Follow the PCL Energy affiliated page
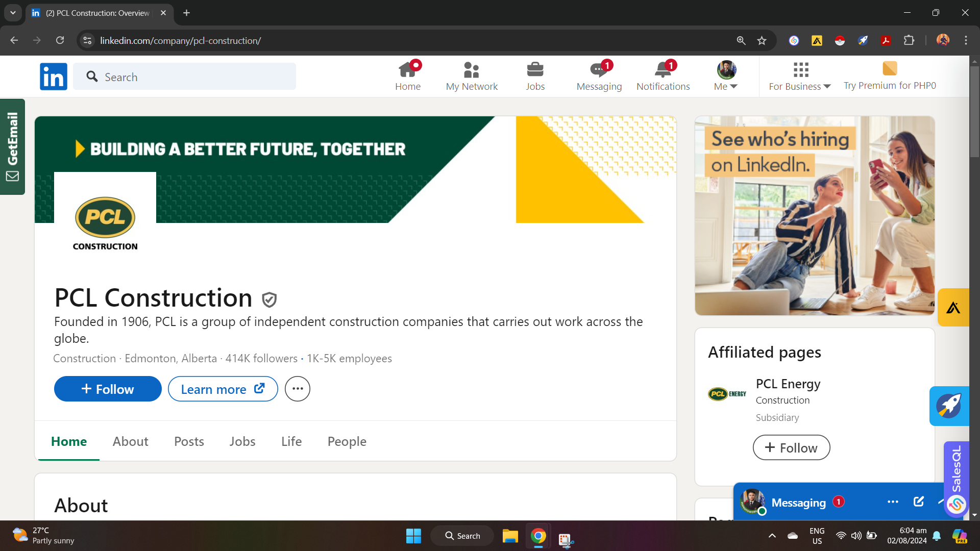The height and width of the screenshot is (551, 980). 791,447
